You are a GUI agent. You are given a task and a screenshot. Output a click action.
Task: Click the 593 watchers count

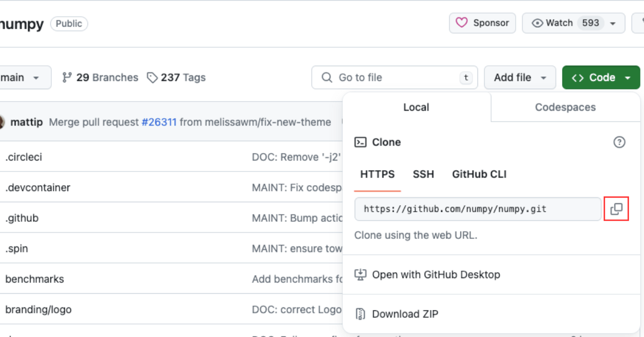pos(591,23)
